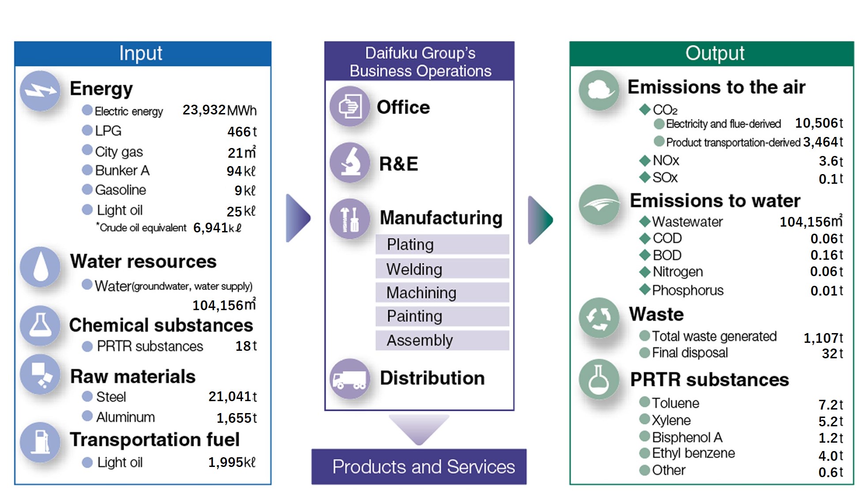
Task: Click the Manufacturing label
Action: coord(441,218)
